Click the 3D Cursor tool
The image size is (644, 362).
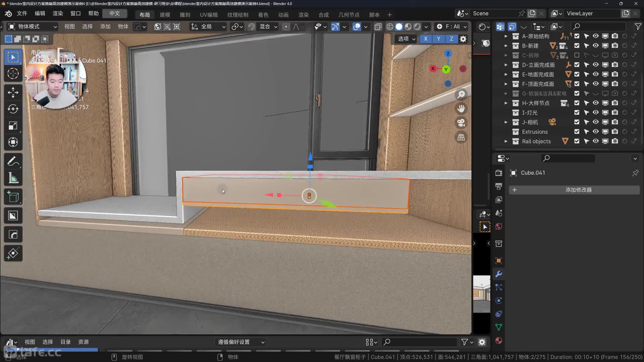pos(13,73)
